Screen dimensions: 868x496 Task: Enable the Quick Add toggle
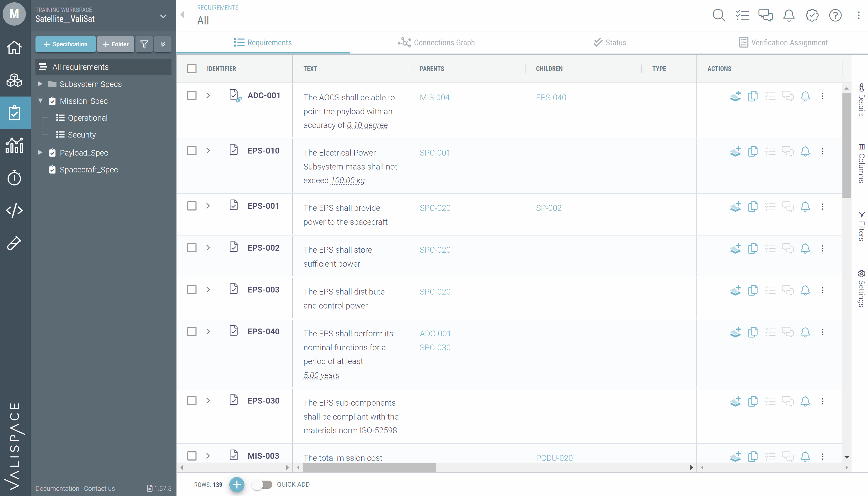coord(262,484)
